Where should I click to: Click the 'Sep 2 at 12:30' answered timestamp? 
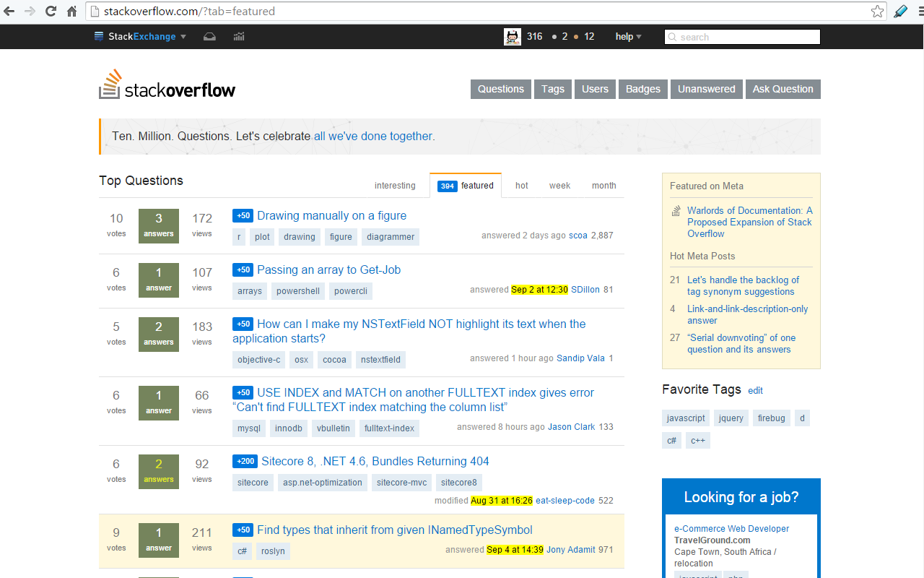[539, 290]
